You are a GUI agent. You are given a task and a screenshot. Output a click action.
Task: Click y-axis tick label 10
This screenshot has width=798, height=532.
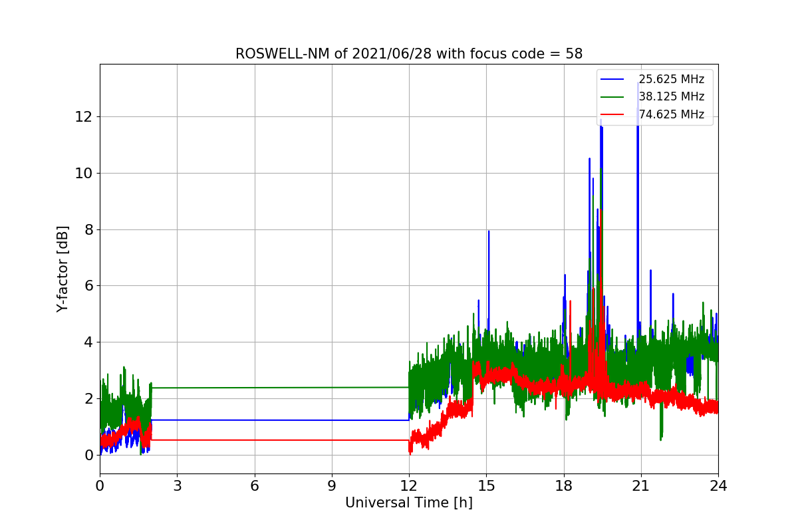click(84, 173)
